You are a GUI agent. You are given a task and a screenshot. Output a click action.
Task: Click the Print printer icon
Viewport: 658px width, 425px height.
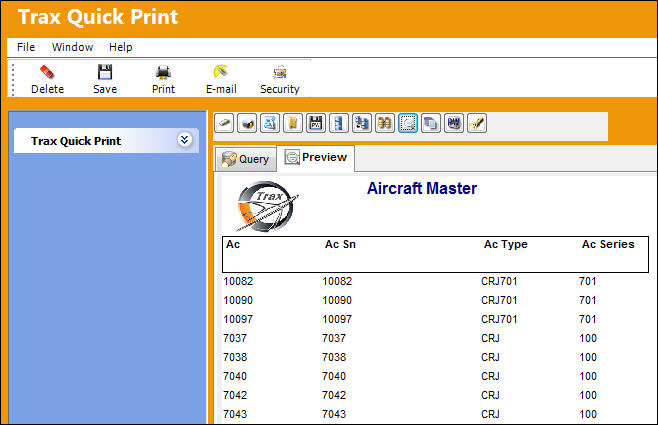(163, 72)
